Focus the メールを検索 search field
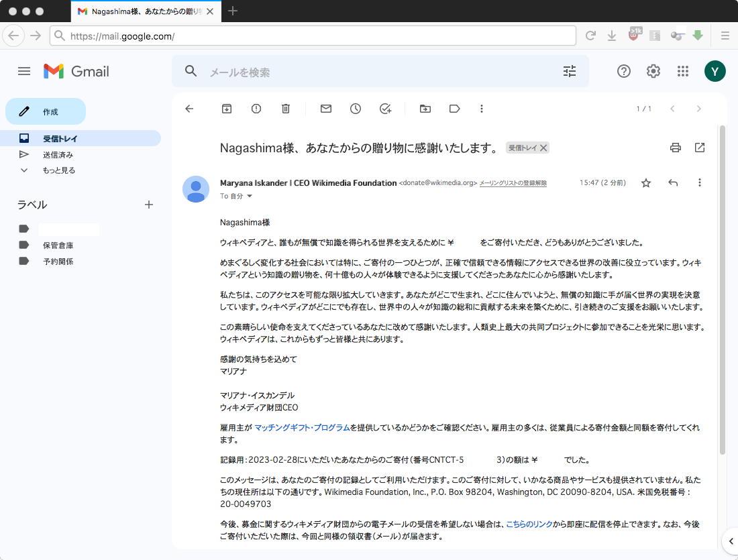 pyautogui.click(x=381, y=72)
